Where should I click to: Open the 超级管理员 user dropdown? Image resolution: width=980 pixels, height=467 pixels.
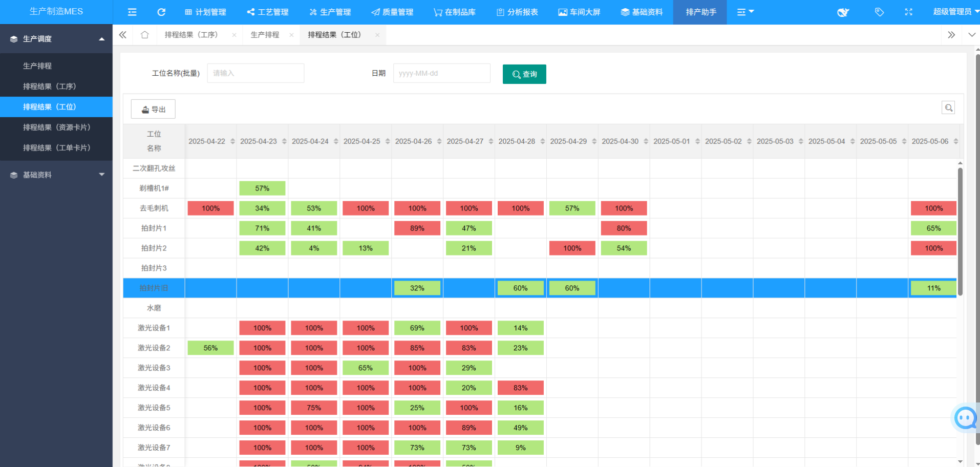coord(953,12)
